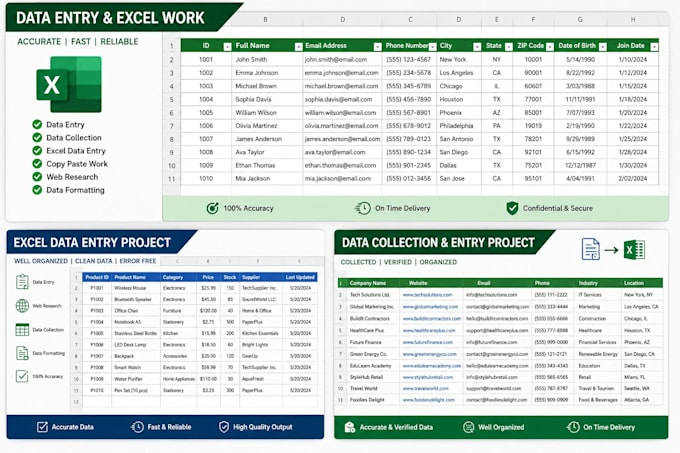This screenshot has width=680, height=453.
Task: Select the cell with phone (555) 345-6789
Action: tap(409, 86)
